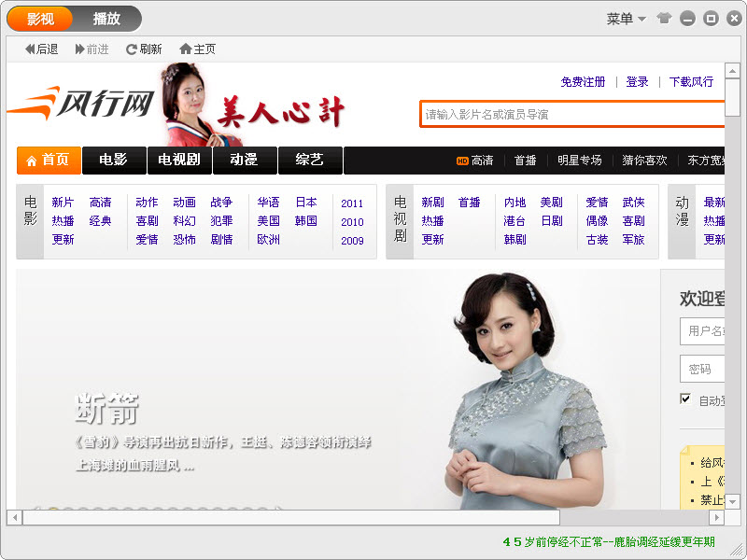Open 首播 in the black navigation bar
Screen dimensions: 747x560
pos(525,161)
